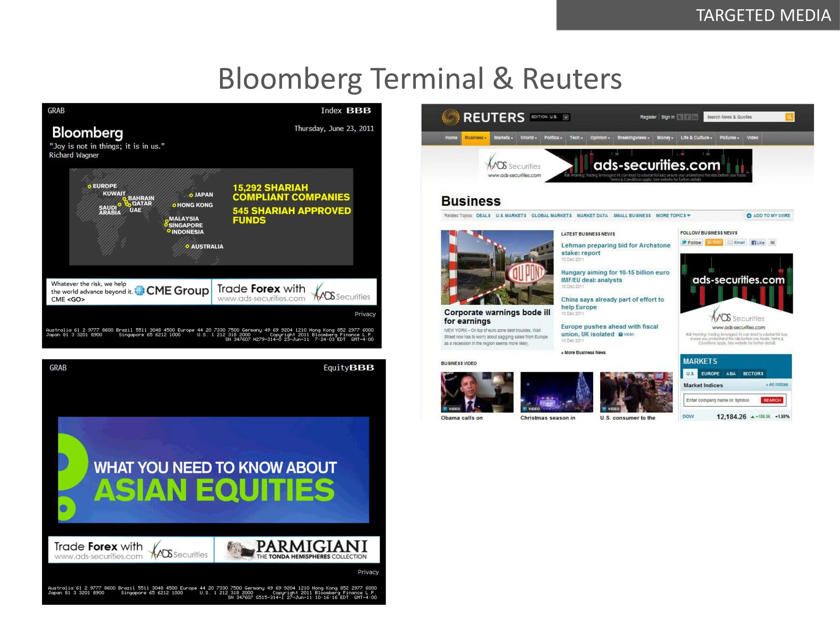Open the Life & Culture nav menu
Viewport: 840px width, 630px height.
coord(697,138)
